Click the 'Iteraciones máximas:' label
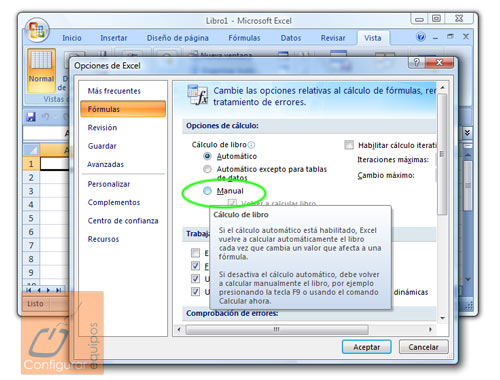This screenshot has width=500, height=380. pos(393,160)
